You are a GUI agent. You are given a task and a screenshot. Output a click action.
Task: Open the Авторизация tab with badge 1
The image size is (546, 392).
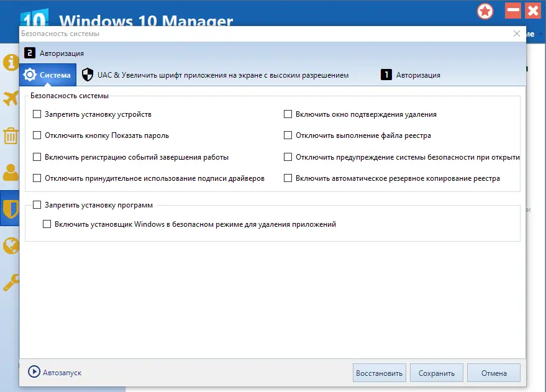click(x=411, y=75)
